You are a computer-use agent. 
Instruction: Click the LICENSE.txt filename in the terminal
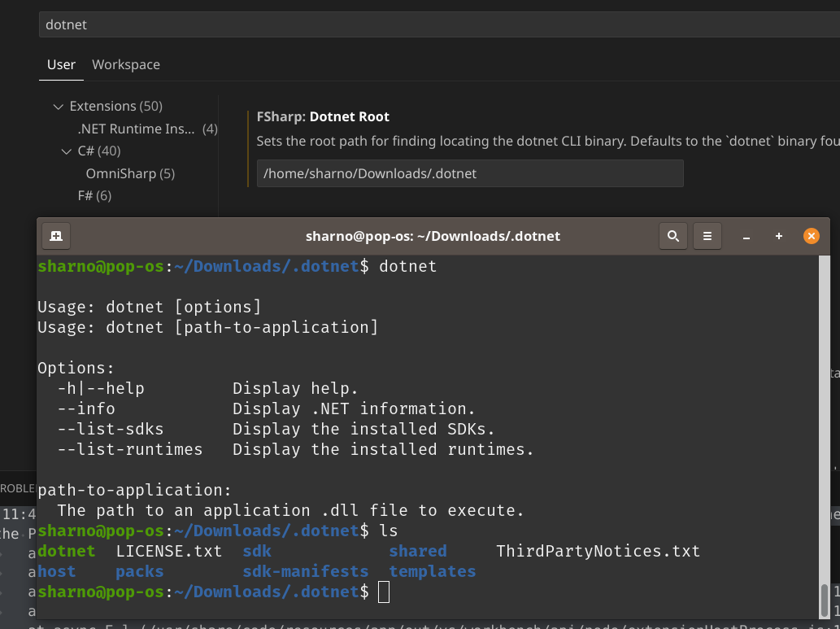tap(169, 551)
